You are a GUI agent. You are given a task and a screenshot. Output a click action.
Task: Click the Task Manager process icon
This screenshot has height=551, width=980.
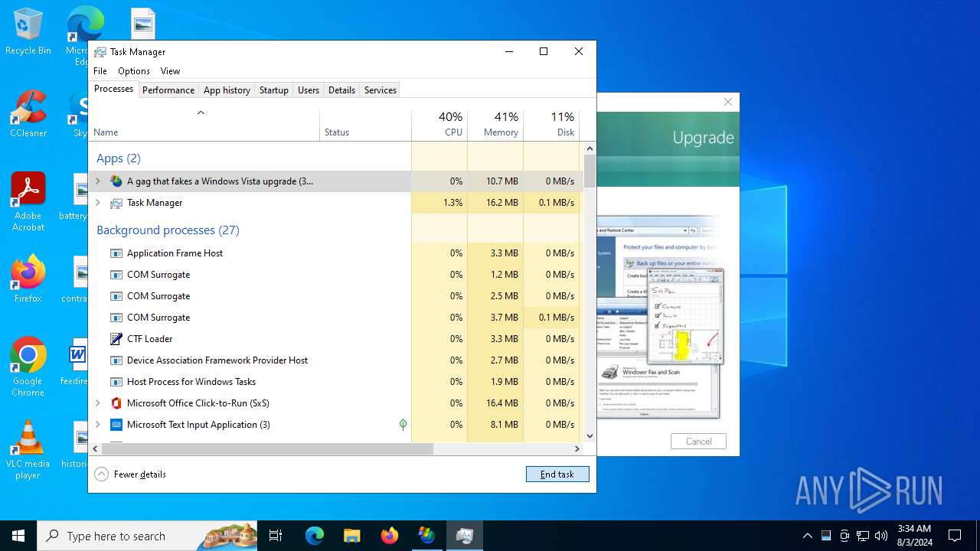tap(116, 203)
